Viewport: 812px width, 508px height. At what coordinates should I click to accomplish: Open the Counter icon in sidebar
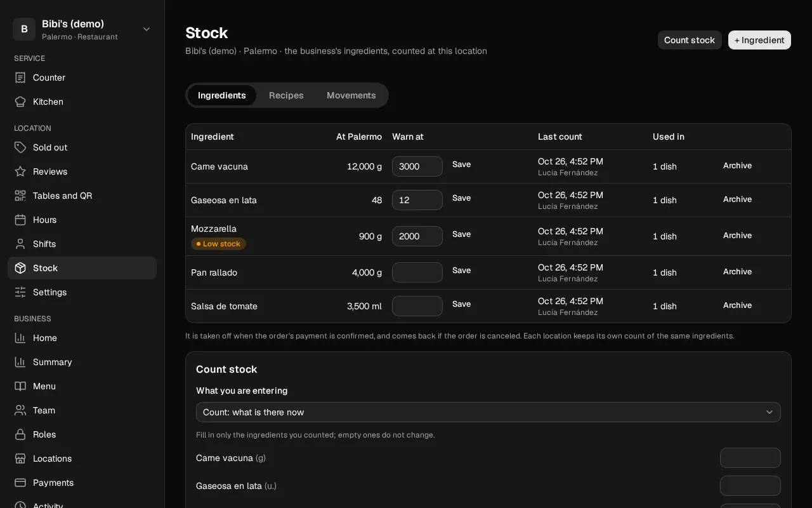pyautogui.click(x=20, y=77)
